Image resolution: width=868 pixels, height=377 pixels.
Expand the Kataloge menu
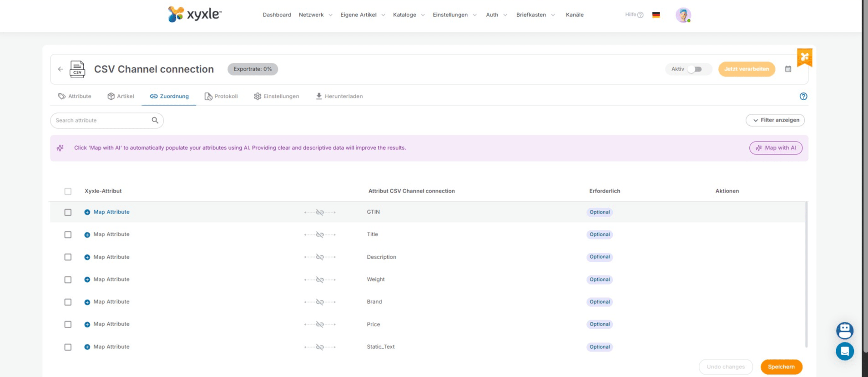click(409, 15)
